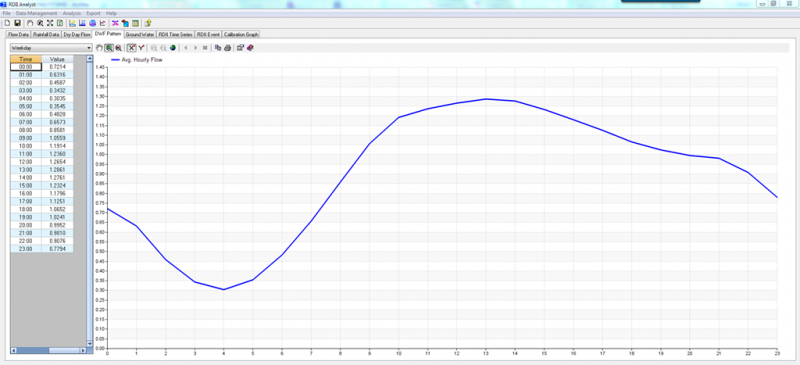
Task: Save using the floppy disk icon
Action: 17,23
